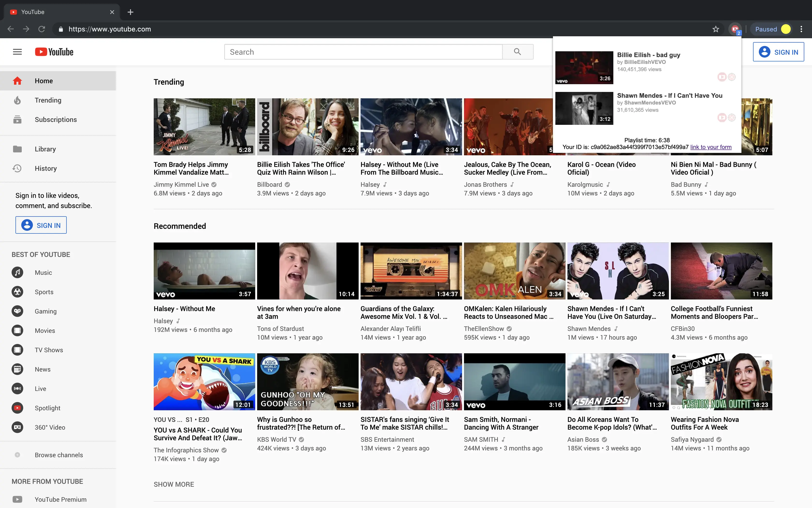Click 'Ni Bien Ni Mal - Bad Bunny' title
812x508 pixels.
click(x=713, y=168)
